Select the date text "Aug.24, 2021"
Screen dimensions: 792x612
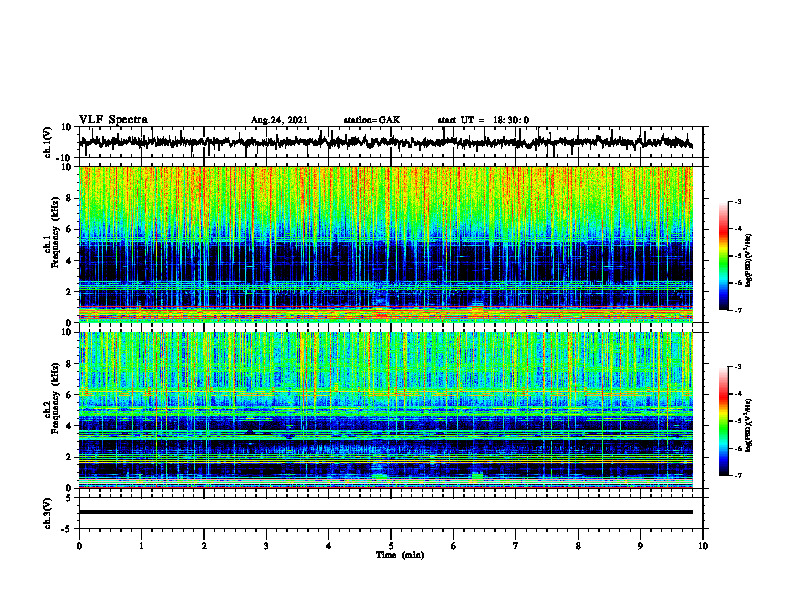point(279,120)
